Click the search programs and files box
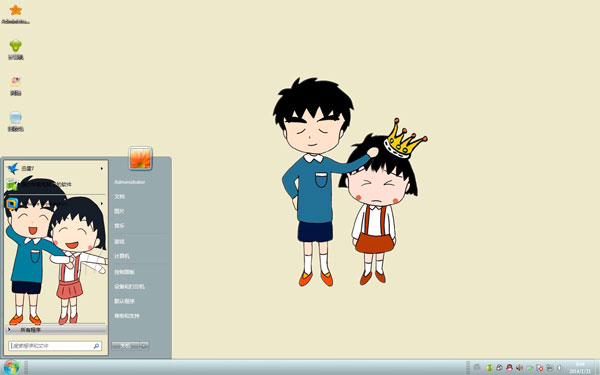The image size is (600, 375). pyautogui.click(x=55, y=346)
